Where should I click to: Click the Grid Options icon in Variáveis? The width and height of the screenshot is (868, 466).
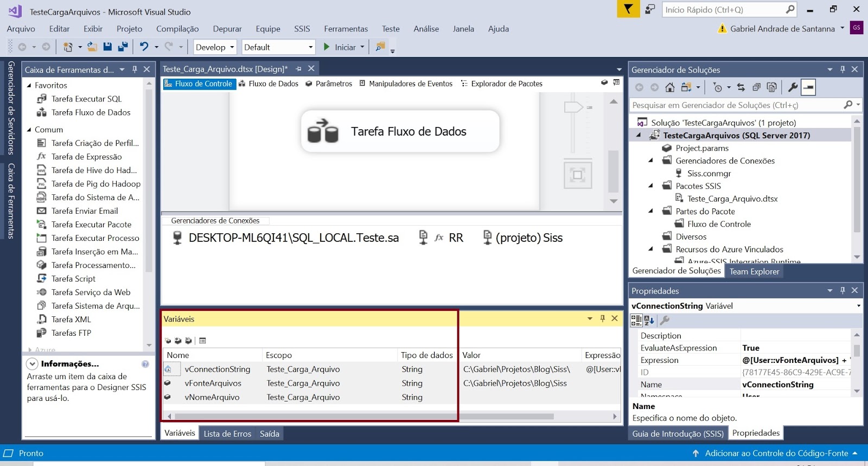(202, 341)
